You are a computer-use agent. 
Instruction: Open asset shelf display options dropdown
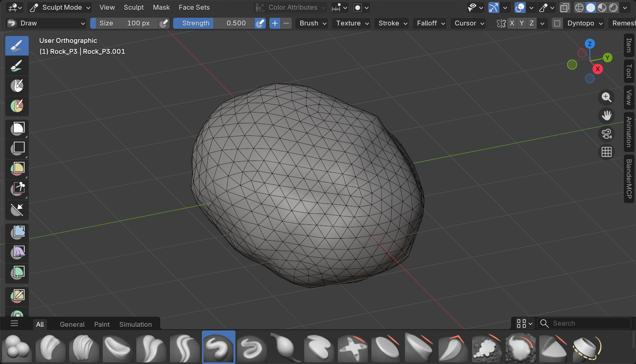(524, 324)
